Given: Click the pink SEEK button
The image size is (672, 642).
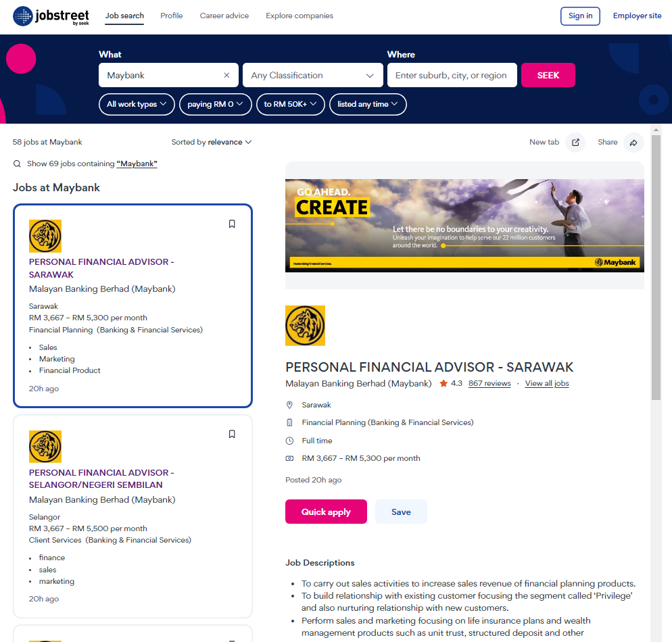Looking at the screenshot, I should pos(548,76).
